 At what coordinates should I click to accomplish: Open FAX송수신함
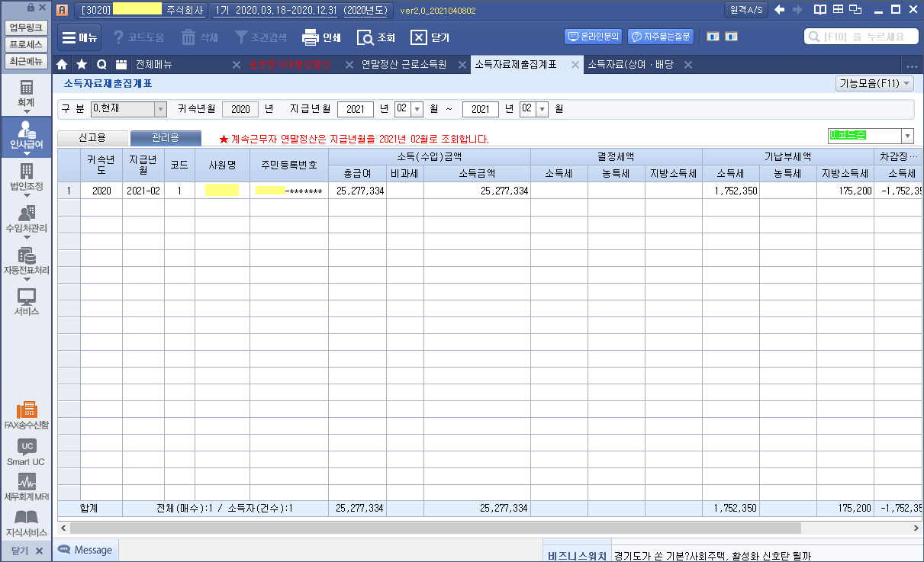(26, 416)
